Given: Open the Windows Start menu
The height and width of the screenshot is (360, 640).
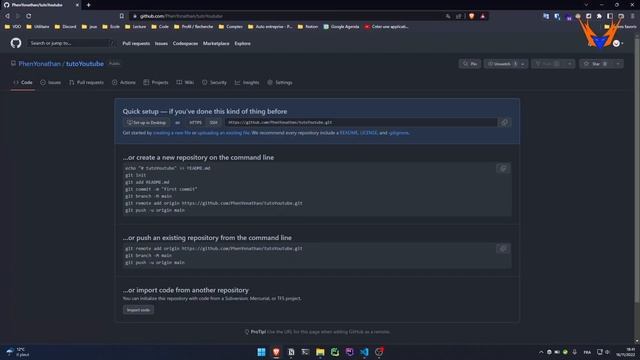Looking at the screenshot, I should [261, 352].
